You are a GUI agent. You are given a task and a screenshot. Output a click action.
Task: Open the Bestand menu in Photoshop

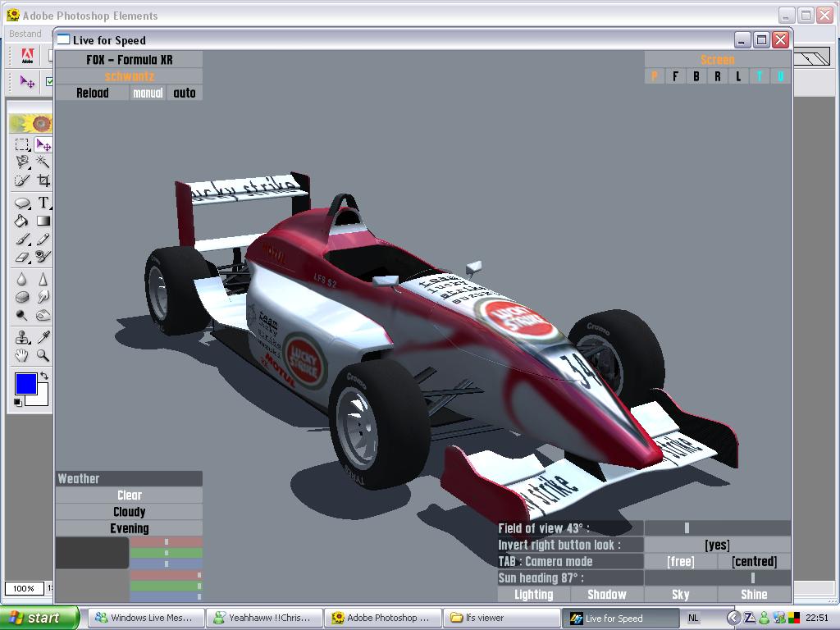[25, 34]
